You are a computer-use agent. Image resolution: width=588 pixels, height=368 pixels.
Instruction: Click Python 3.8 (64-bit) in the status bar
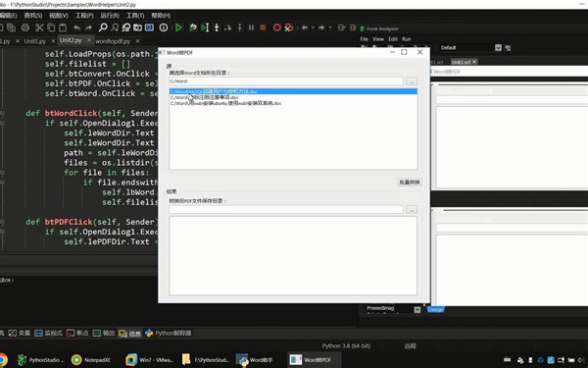[x=346, y=345]
